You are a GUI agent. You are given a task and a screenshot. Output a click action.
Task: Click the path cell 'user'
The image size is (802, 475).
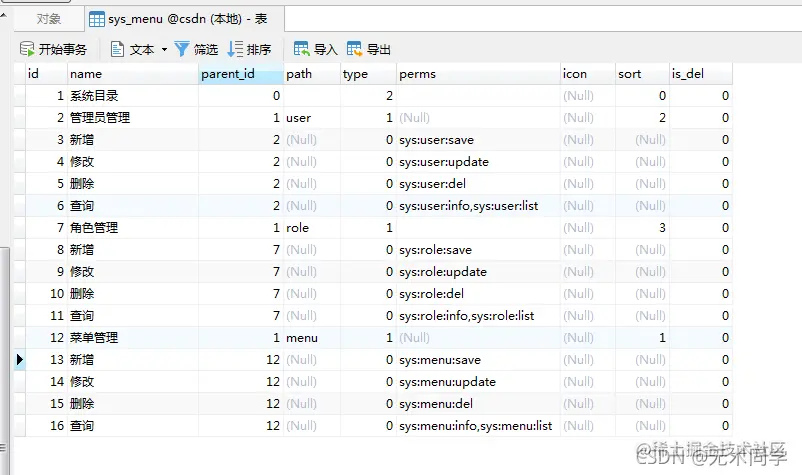point(312,118)
